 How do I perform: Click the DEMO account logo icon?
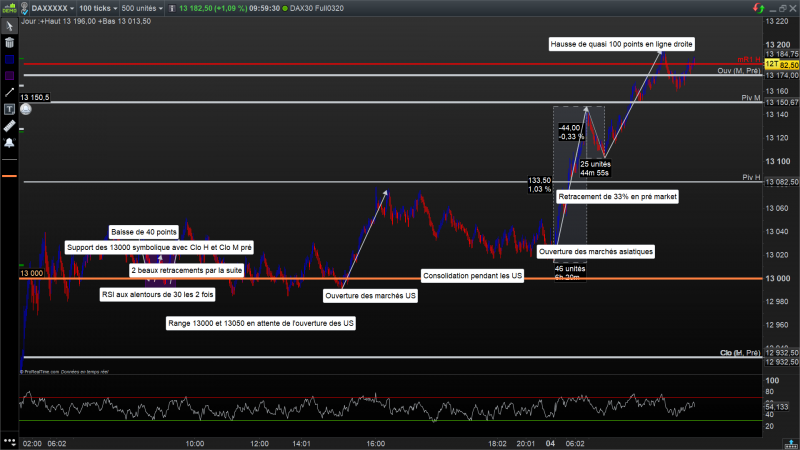coord(9,8)
